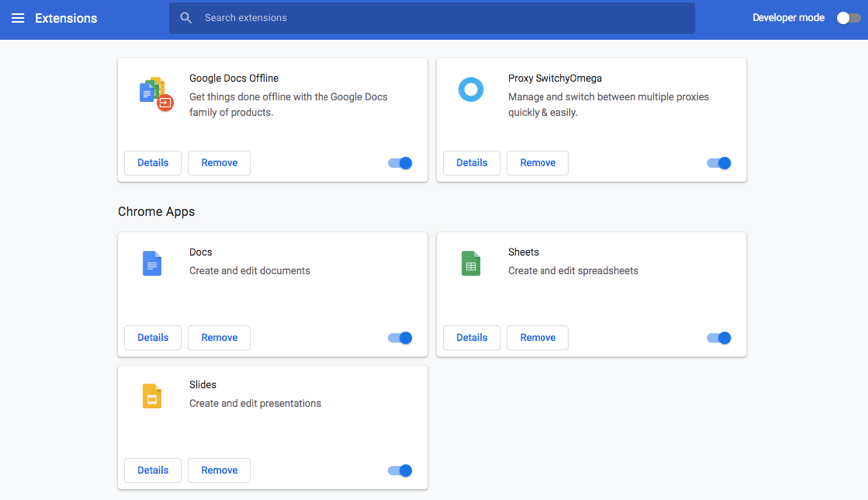The width and height of the screenshot is (868, 500).
Task: View Details for the Sheets app
Action: (472, 338)
